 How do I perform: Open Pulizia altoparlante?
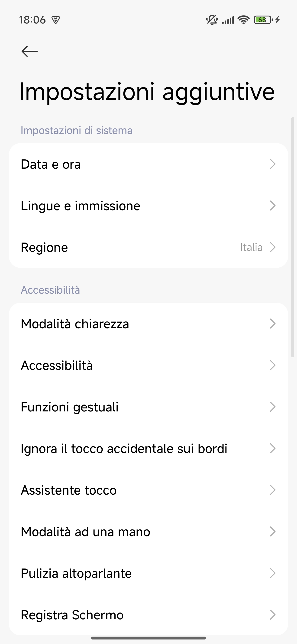coord(148,573)
